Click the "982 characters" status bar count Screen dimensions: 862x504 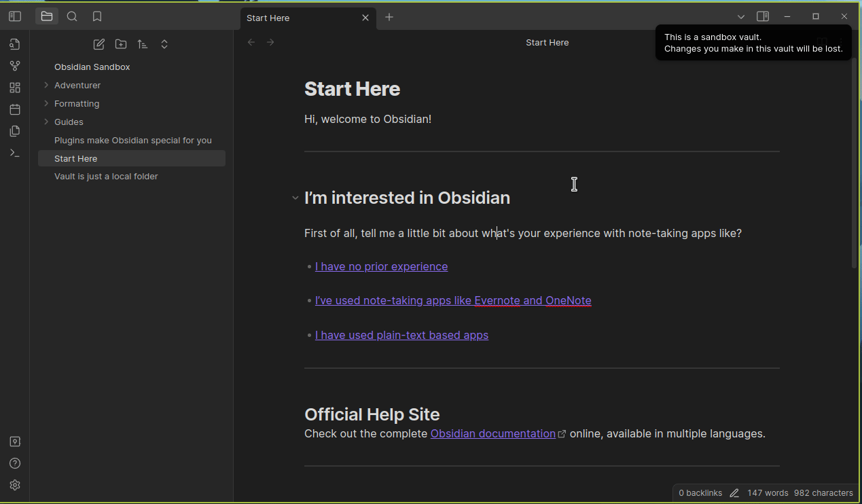pos(823,493)
